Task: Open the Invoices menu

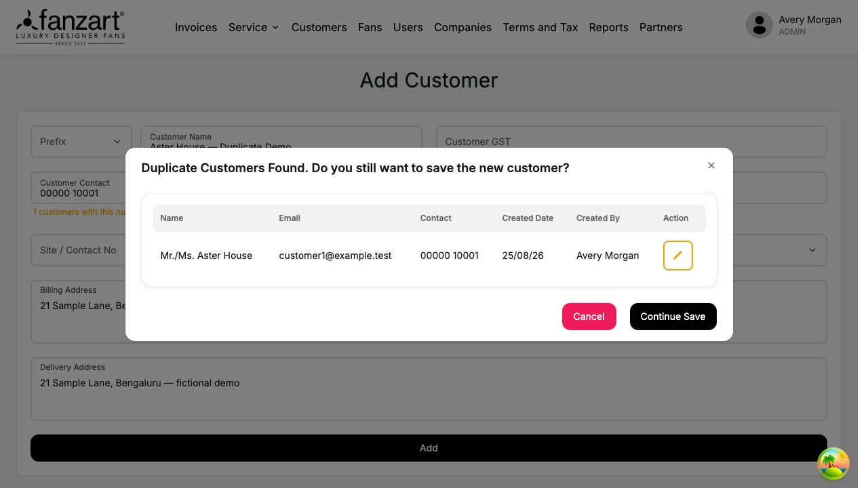Action: click(196, 27)
